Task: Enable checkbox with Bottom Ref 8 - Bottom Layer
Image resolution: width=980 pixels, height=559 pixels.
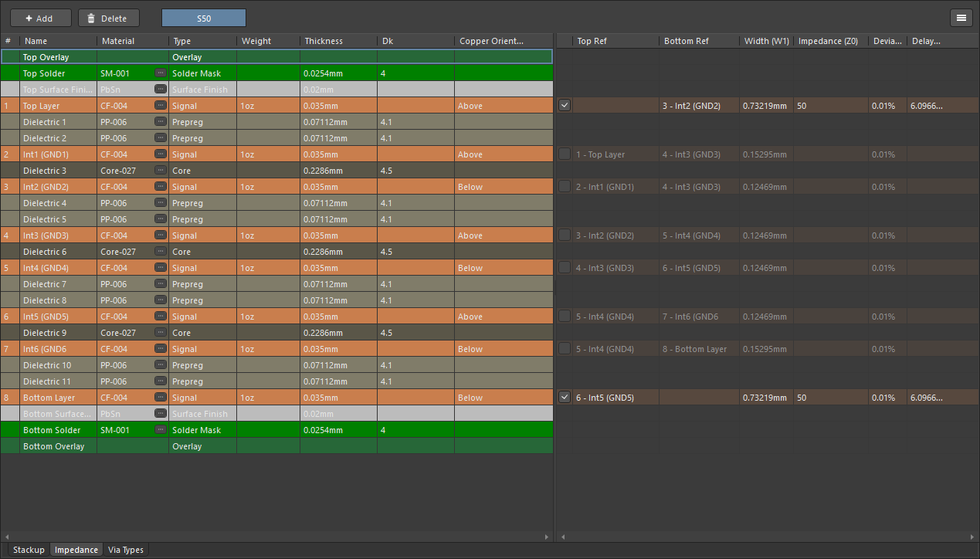Action: (x=565, y=349)
